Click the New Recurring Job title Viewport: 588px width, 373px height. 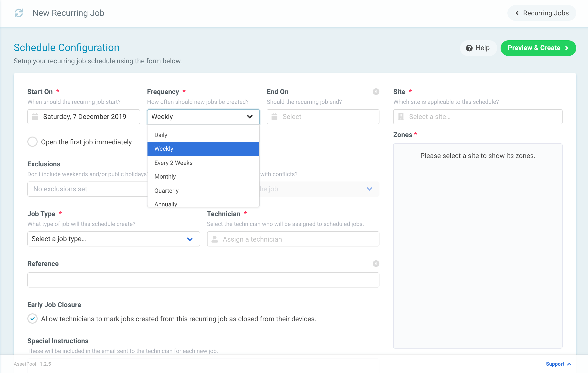click(68, 13)
